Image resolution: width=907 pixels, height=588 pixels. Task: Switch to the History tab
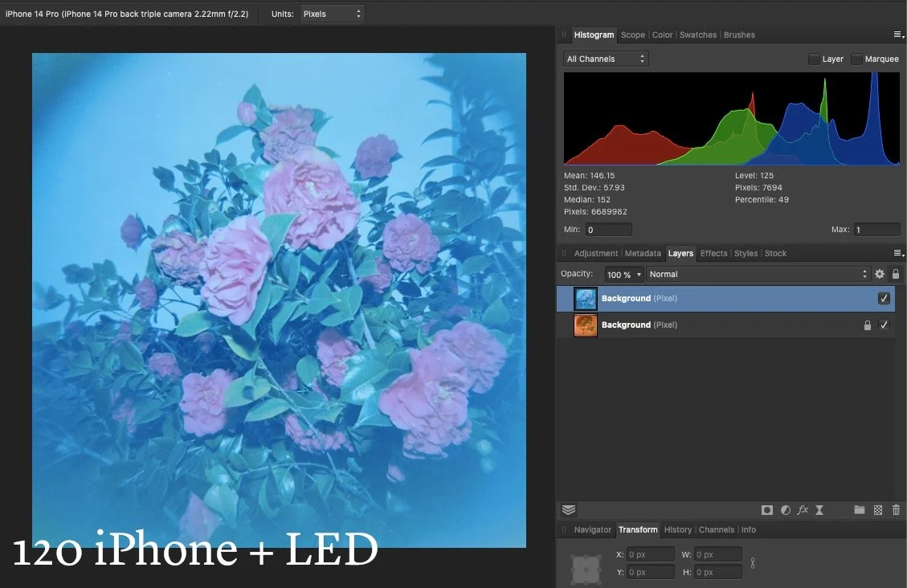tap(678, 529)
